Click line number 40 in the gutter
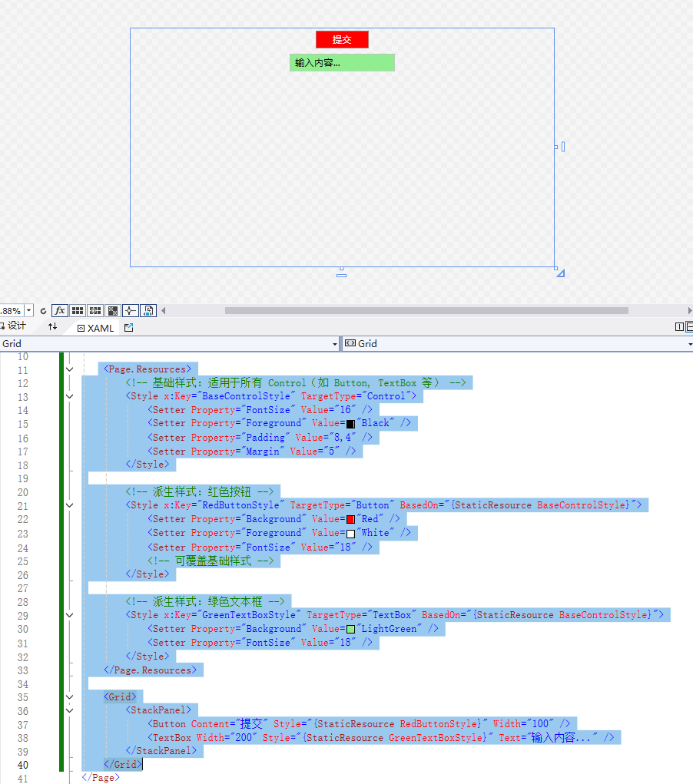The width and height of the screenshot is (693, 784). 23,765
